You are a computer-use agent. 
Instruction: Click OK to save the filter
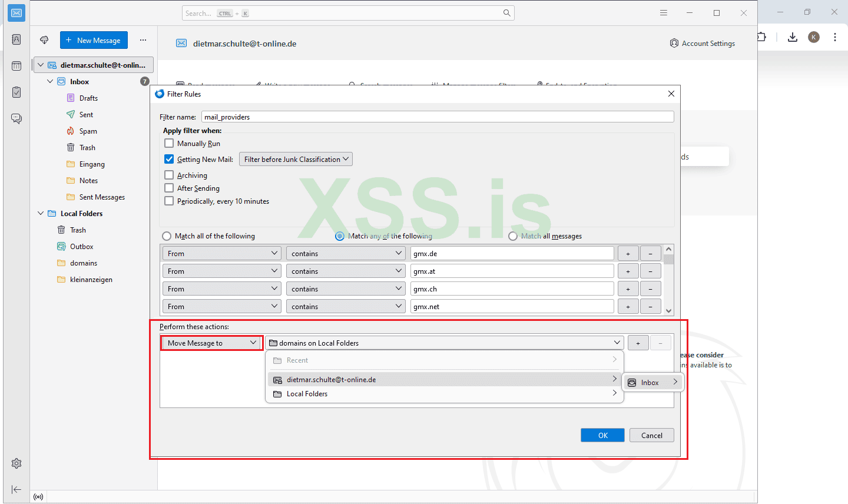602,435
